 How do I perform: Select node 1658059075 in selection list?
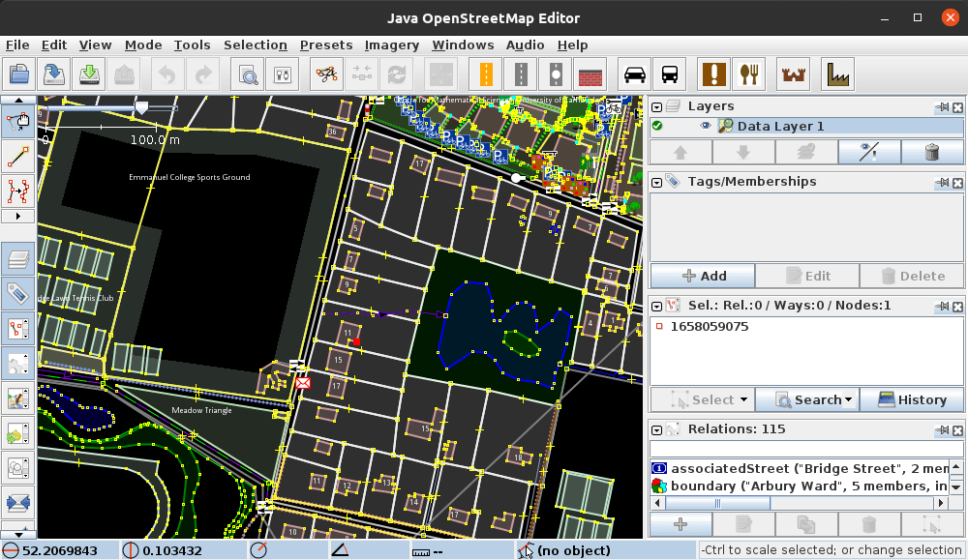click(x=806, y=326)
